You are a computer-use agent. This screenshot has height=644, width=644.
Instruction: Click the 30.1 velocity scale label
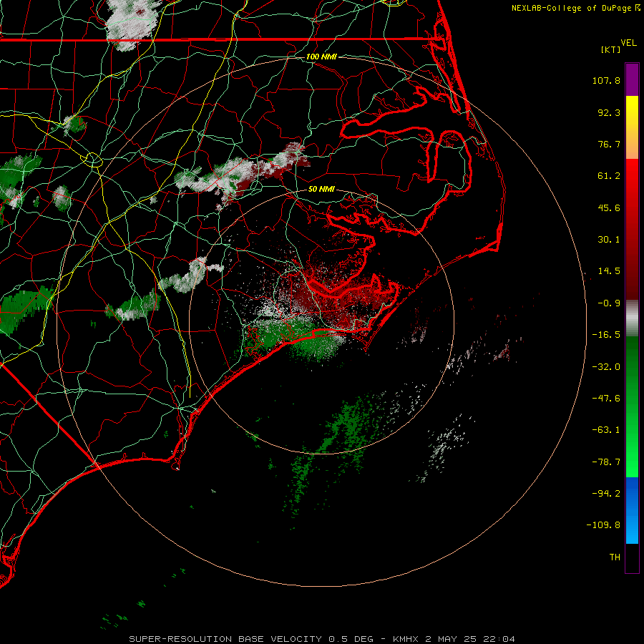click(x=609, y=240)
